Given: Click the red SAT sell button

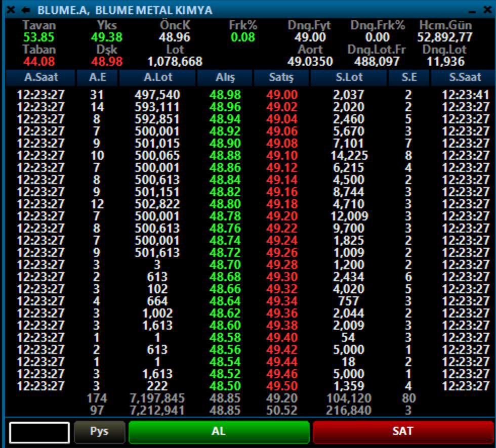Looking at the screenshot, I should click(x=403, y=432).
